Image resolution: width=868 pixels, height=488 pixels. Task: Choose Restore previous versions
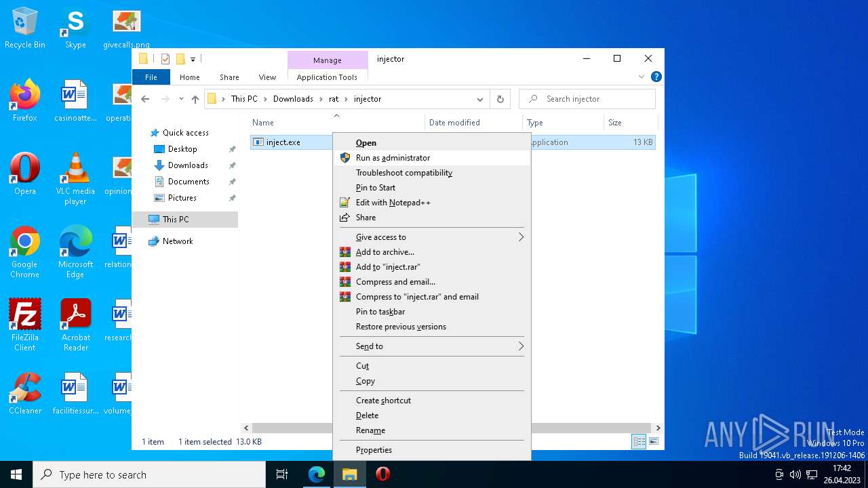pyautogui.click(x=431, y=327)
